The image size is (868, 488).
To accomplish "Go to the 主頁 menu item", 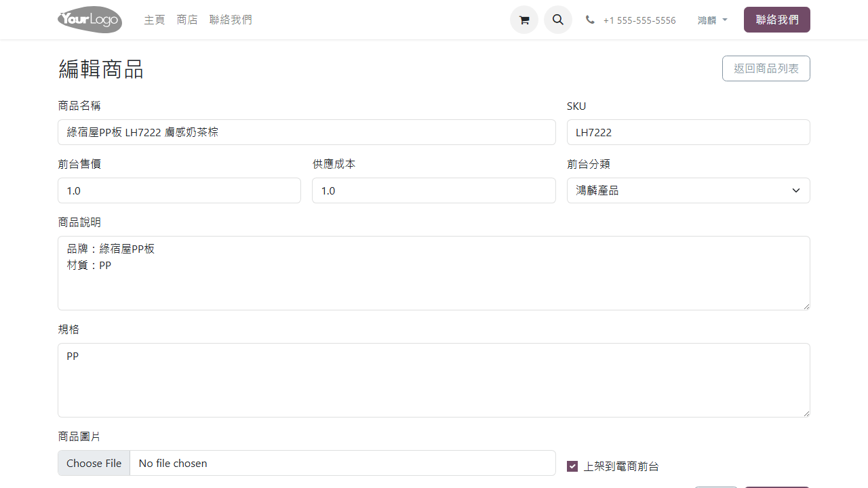I will [x=155, y=20].
